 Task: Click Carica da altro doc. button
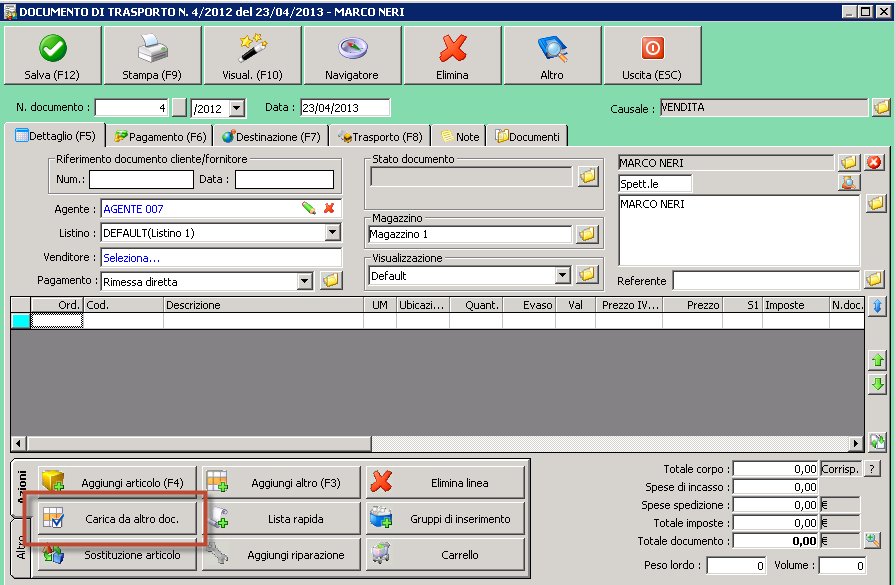pyautogui.click(x=117, y=519)
